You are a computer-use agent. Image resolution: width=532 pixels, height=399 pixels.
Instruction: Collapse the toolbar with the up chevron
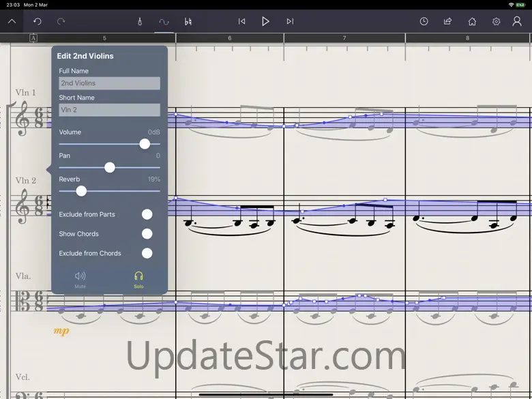coord(12,21)
